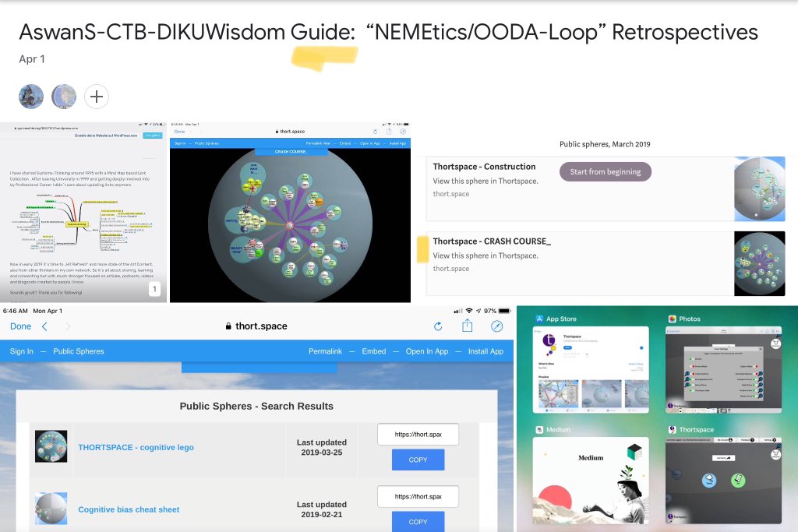The image size is (798, 532).
Task: Copy the URL for THORTSPACE - cognitive lego
Action: coord(418,460)
